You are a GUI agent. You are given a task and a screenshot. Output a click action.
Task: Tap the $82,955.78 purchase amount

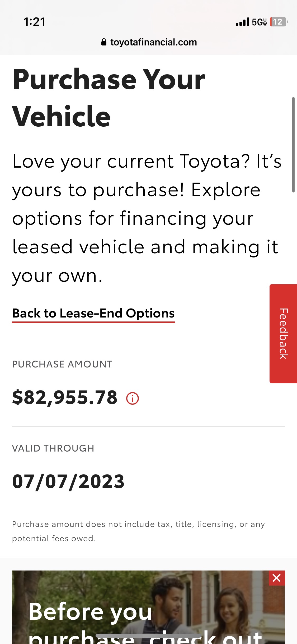(x=65, y=398)
